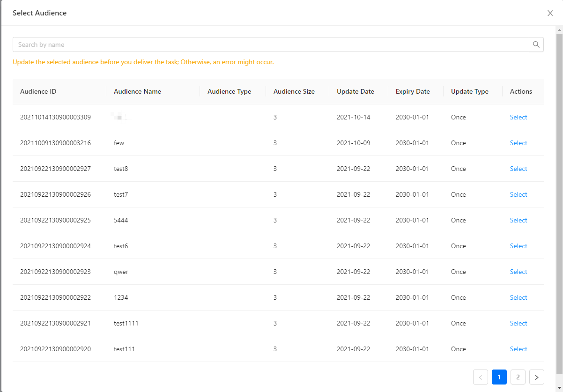Close the Select Audience dialog
The height and width of the screenshot is (392, 563).
550,13
